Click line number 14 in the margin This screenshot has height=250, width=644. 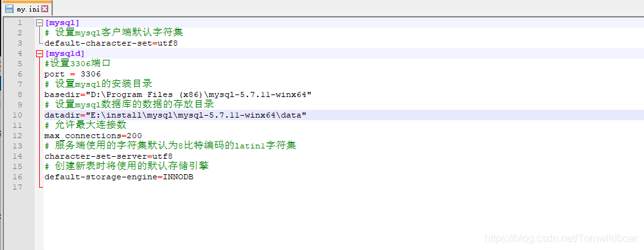pyautogui.click(x=18, y=156)
